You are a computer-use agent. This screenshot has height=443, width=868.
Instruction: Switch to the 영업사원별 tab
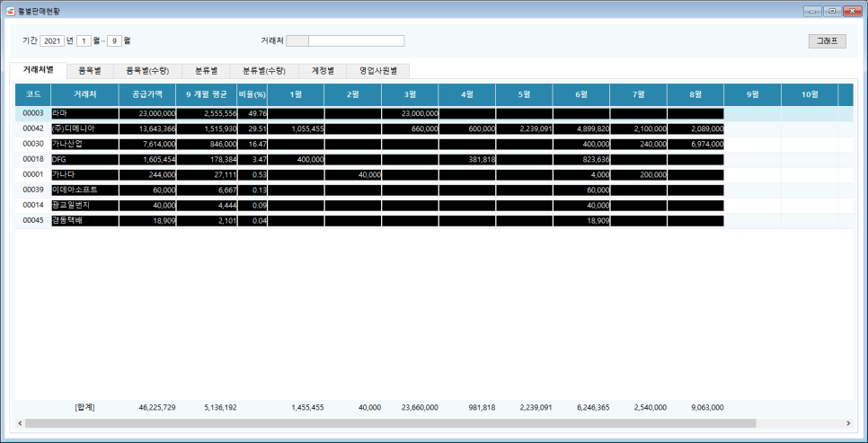click(x=378, y=71)
